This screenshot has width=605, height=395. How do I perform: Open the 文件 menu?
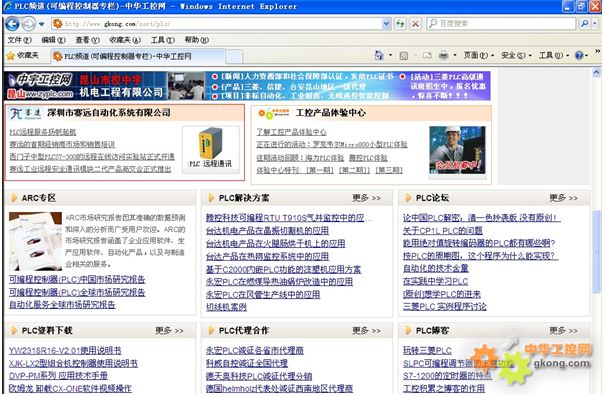coord(19,40)
